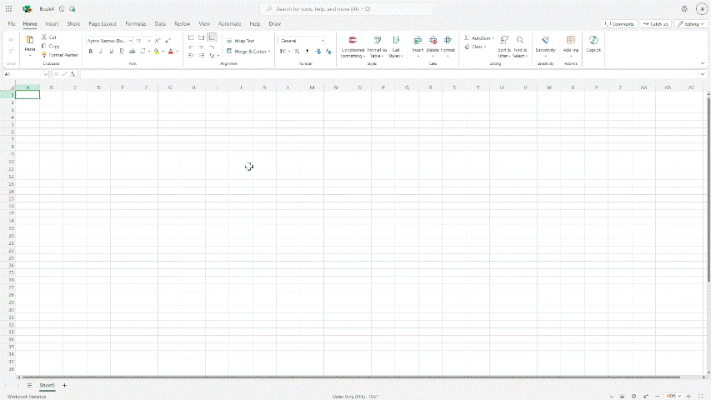Expand the borders dropdown arrow
This screenshot has height=400, width=711.
point(149,52)
